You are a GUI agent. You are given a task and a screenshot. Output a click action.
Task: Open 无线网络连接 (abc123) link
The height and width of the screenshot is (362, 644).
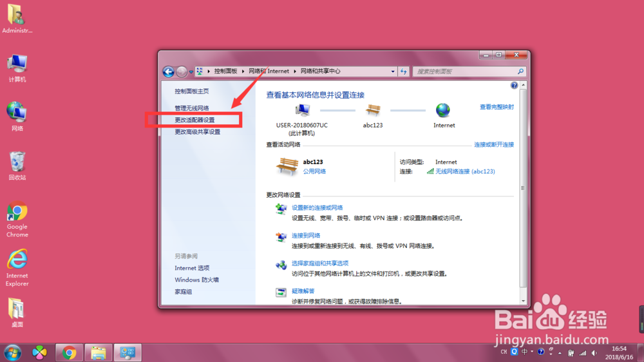point(465,171)
